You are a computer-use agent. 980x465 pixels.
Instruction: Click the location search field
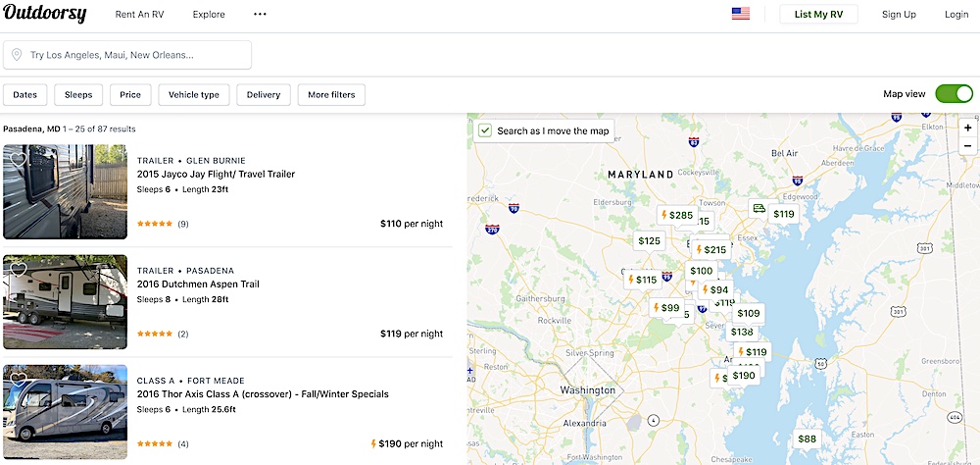point(127,55)
